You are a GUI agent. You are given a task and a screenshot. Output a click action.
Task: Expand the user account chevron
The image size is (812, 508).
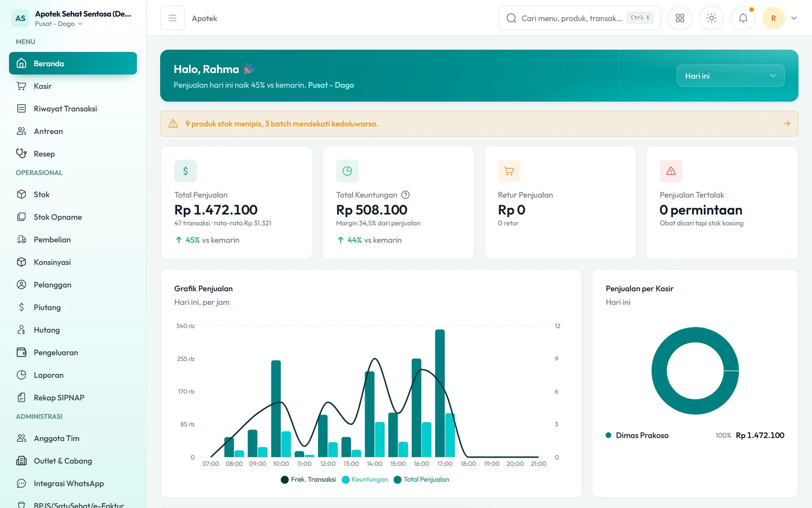click(794, 18)
